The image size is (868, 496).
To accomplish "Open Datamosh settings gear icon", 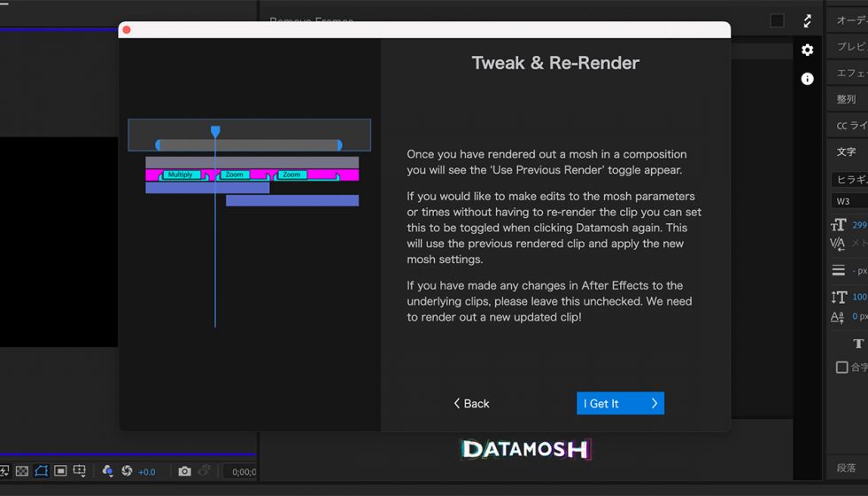I will [x=807, y=50].
